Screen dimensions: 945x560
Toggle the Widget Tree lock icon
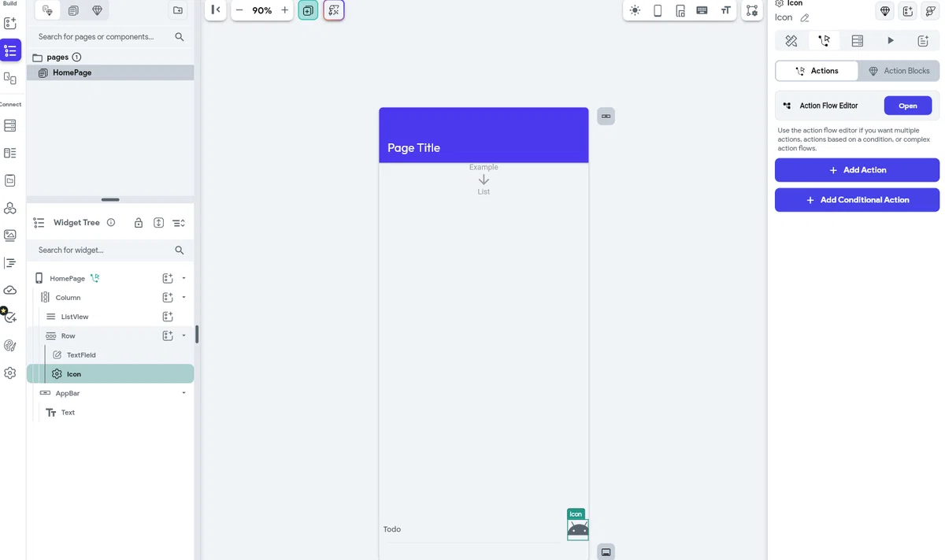139,223
